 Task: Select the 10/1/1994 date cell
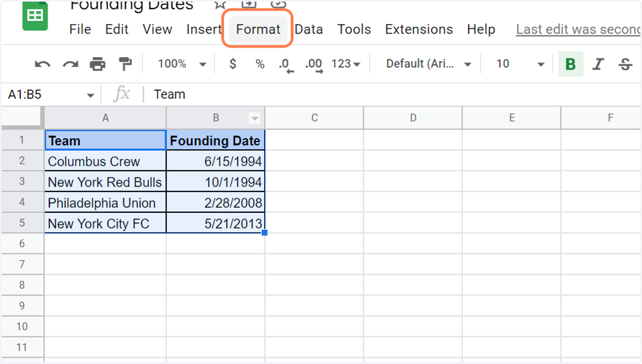(216, 182)
